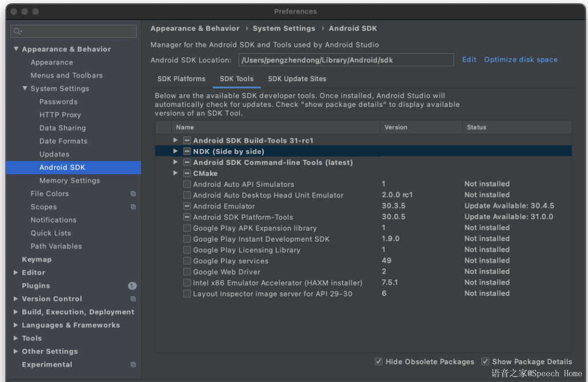Enable the Google Play services checkbox
The width and height of the screenshot is (588, 382).
[187, 261]
